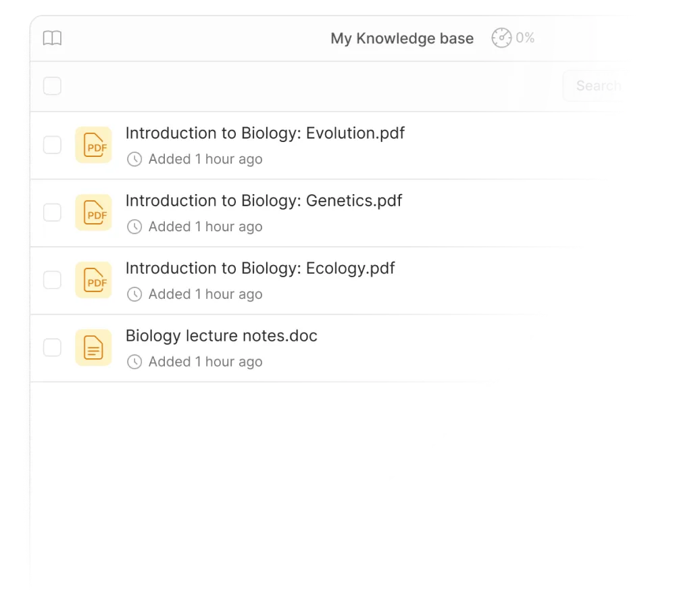This screenshot has height=591, width=700.
Task: Click the PDF icon beside Genetics.pdf
Action: (93, 212)
